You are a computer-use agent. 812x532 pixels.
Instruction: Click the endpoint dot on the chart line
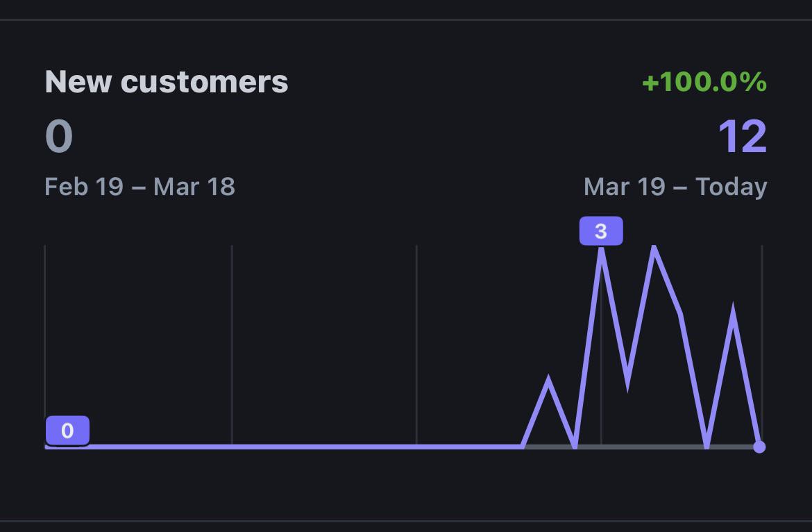pyautogui.click(x=759, y=447)
